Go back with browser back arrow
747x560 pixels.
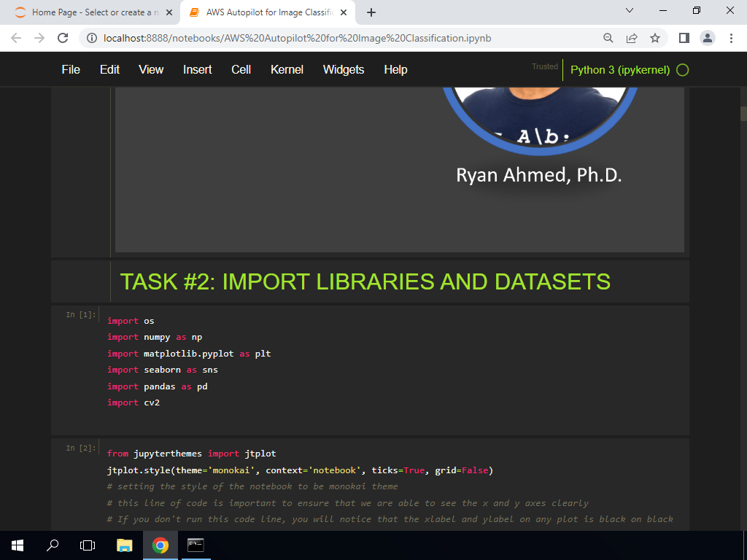coord(16,38)
